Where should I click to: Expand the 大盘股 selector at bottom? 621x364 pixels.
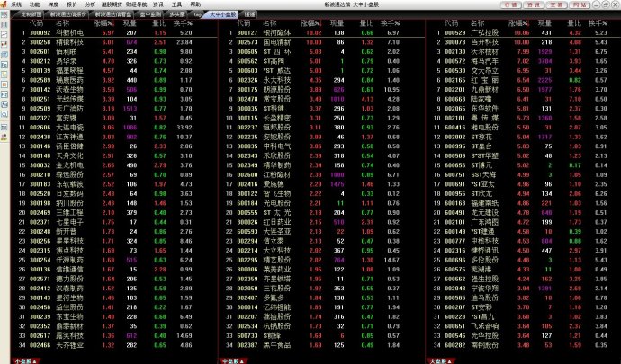coord(441,360)
